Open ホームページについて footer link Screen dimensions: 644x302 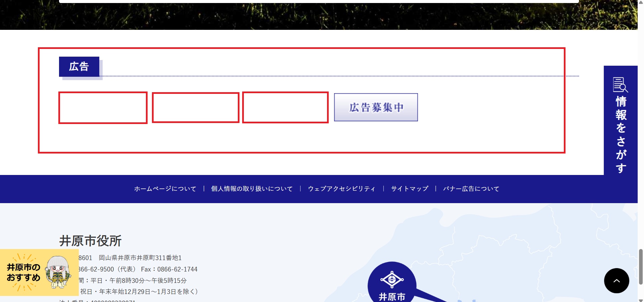coord(165,189)
